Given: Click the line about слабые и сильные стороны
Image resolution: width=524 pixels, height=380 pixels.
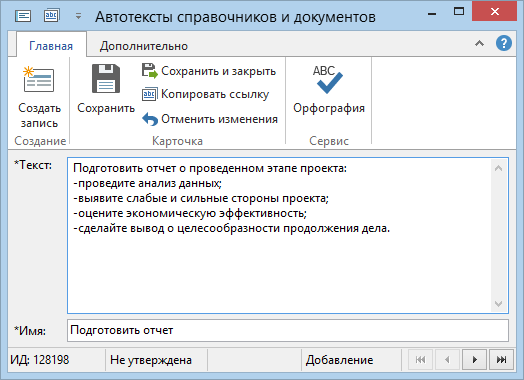Looking at the screenshot, I should [201, 198].
